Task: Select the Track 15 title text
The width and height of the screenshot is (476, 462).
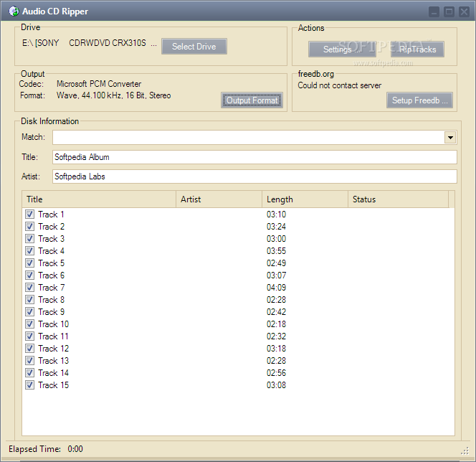Action: pyautogui.click(x=54, y=385)
